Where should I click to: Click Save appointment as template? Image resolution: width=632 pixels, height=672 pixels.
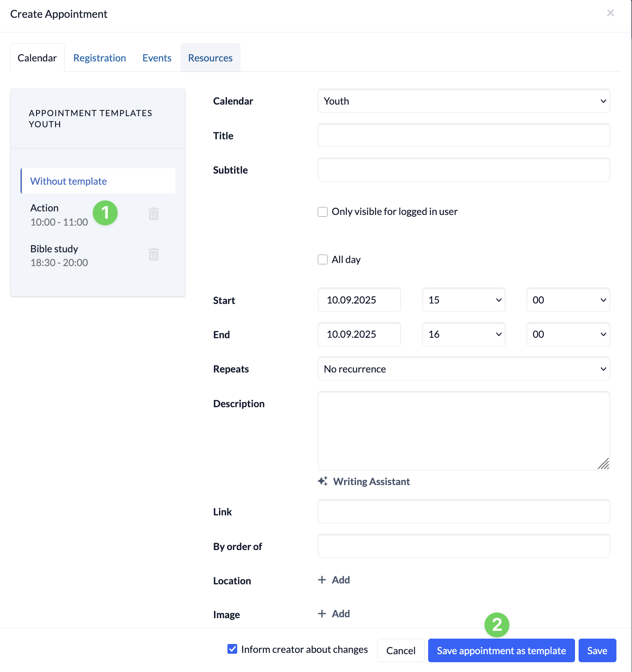click(x=502, y=651)
